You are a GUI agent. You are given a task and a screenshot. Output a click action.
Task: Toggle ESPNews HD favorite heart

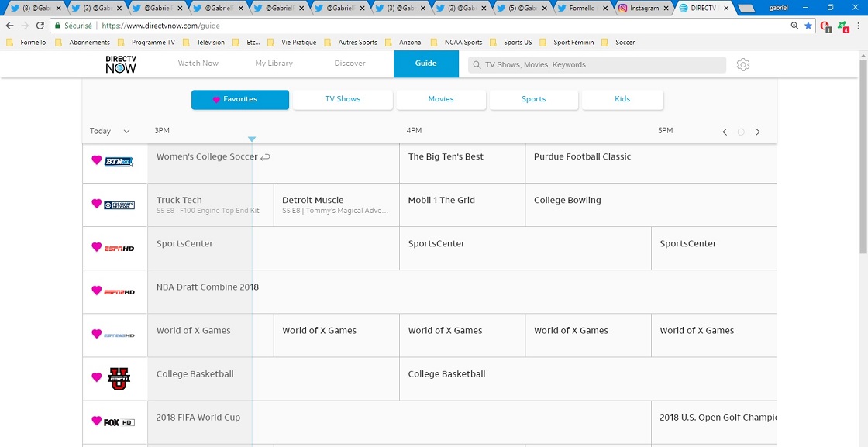pos(96,334)
